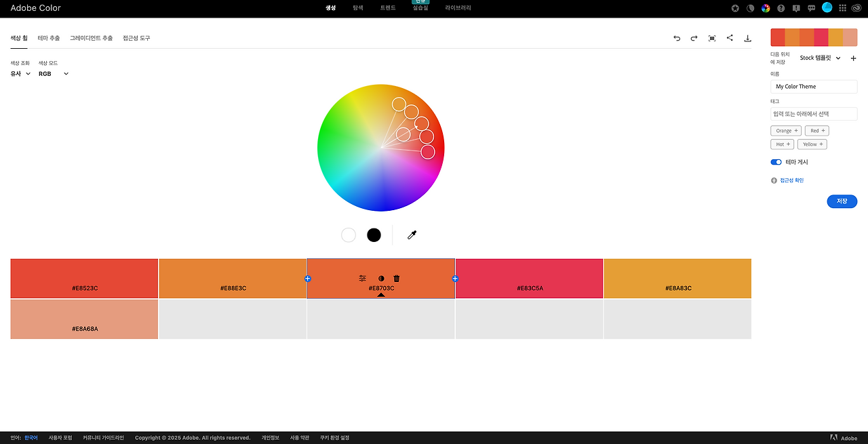Switch to 색상 휠 tab
The height and width of the screenshot is (444, 868).
[x=19, y=39]
